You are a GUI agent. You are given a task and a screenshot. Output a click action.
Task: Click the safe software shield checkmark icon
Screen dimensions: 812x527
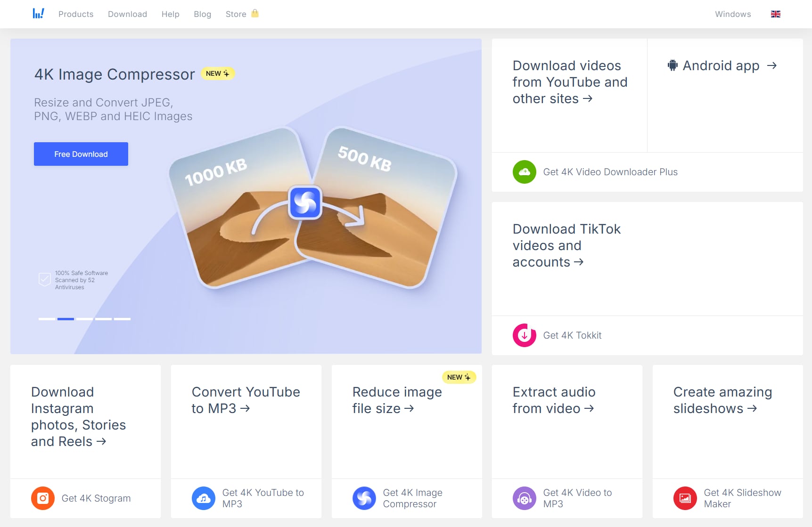(44, 280)
